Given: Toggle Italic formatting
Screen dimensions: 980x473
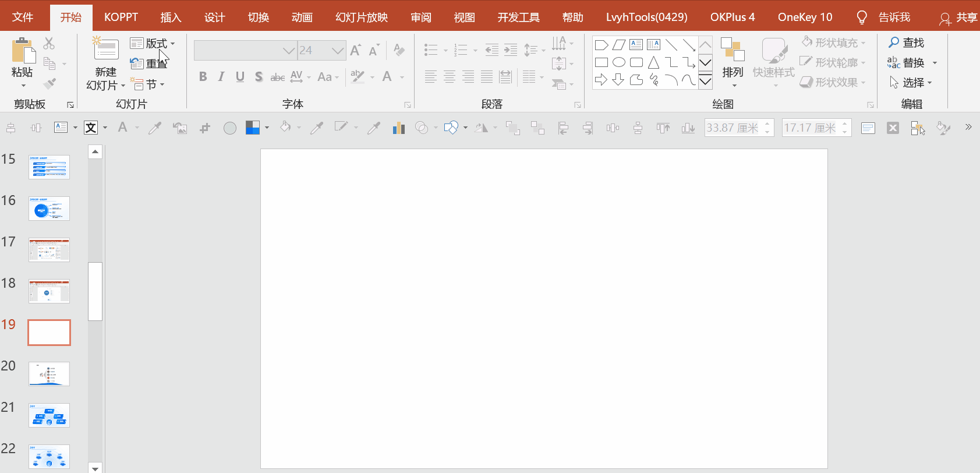Looking at the screenshot, I should point(221,76).
